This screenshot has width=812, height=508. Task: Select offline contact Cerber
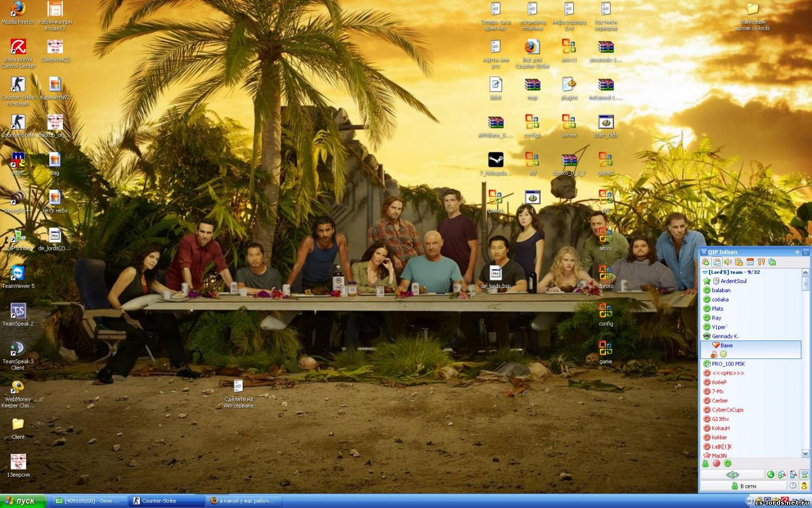751,401
